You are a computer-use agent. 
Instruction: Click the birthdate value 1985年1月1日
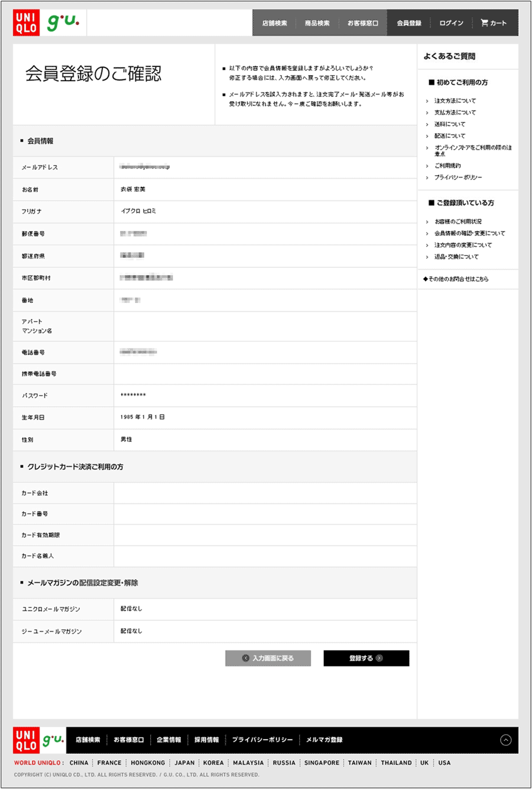click(142, 417)
